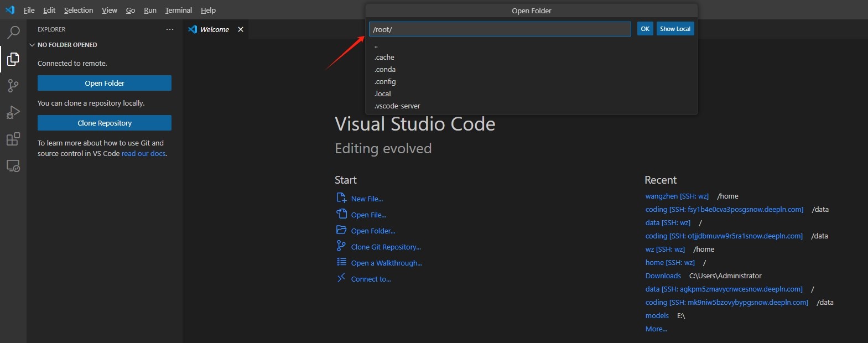
Task: Open the Run menu
Action: (150, 10)
